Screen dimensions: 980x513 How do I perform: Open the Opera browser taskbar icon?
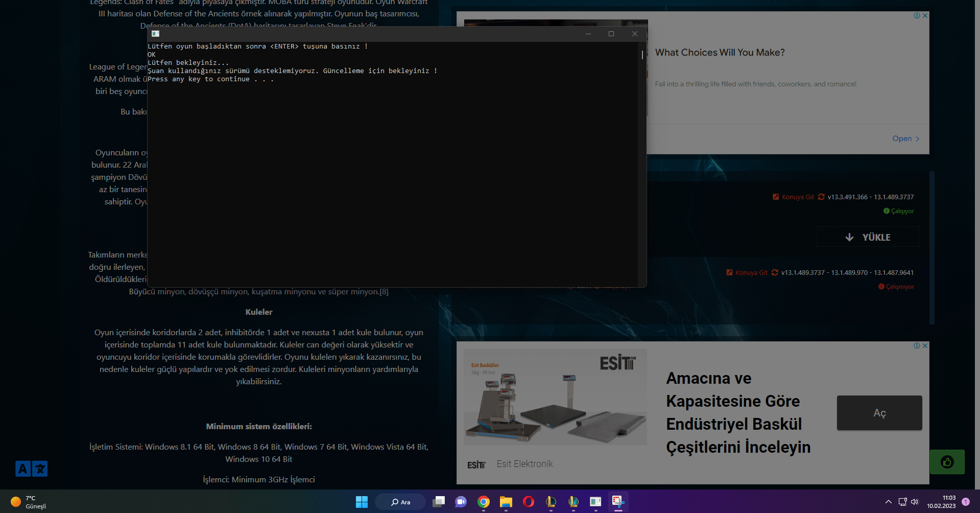(529, 502)
